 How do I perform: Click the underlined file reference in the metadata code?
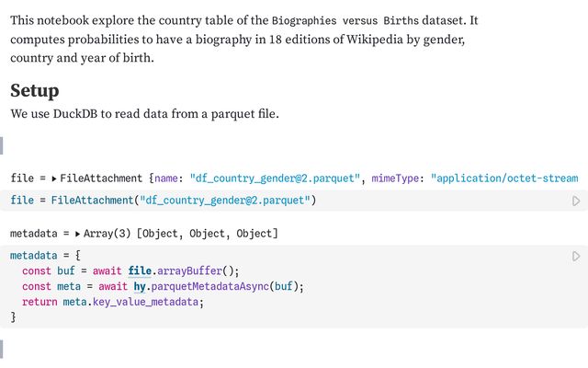(x=140, y=270)
